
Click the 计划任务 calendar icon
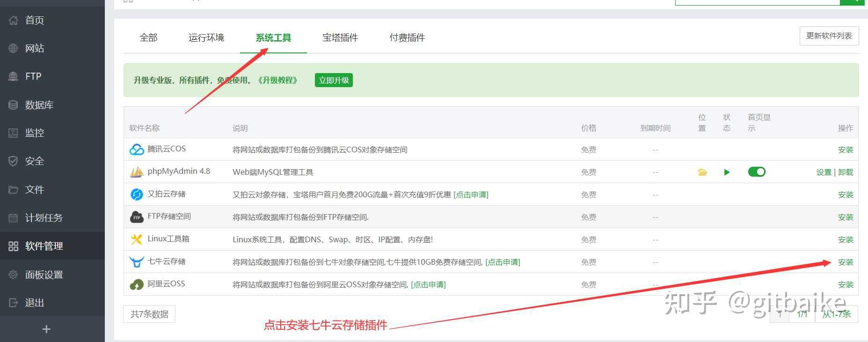click(13, 218)
